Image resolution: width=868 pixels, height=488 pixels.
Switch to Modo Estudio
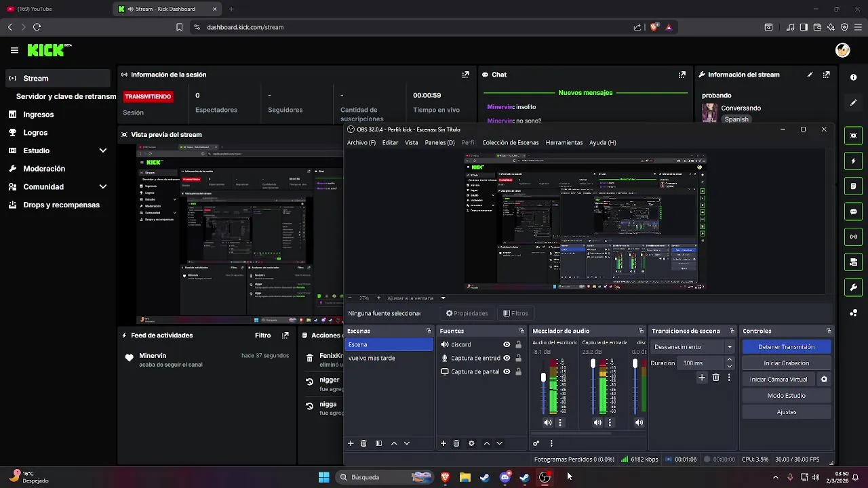(786, 396)
